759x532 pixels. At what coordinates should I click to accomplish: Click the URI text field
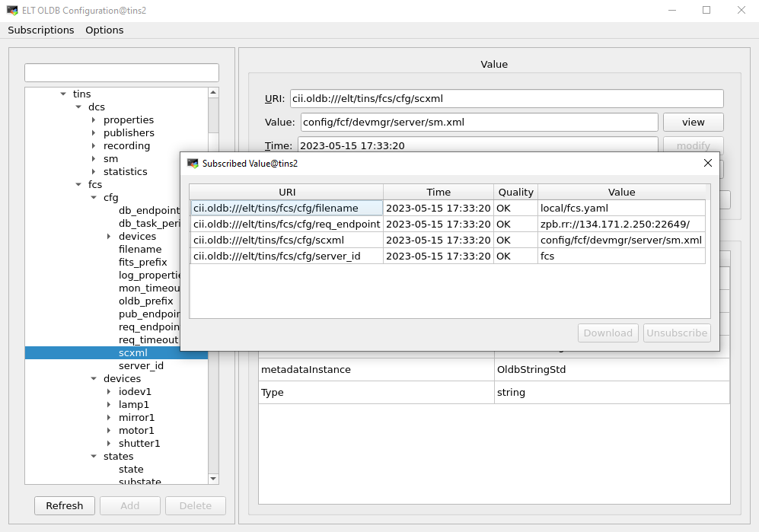[x=506, y=98]
